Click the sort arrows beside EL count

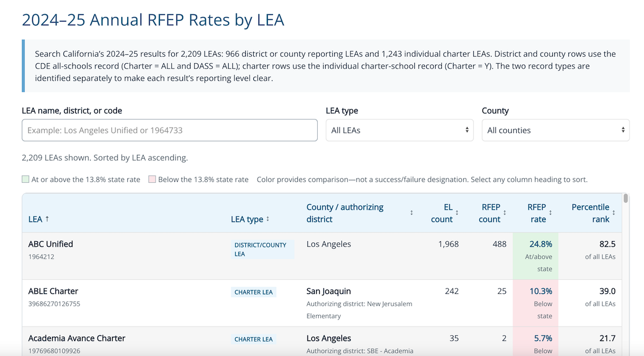click(457, 213)
